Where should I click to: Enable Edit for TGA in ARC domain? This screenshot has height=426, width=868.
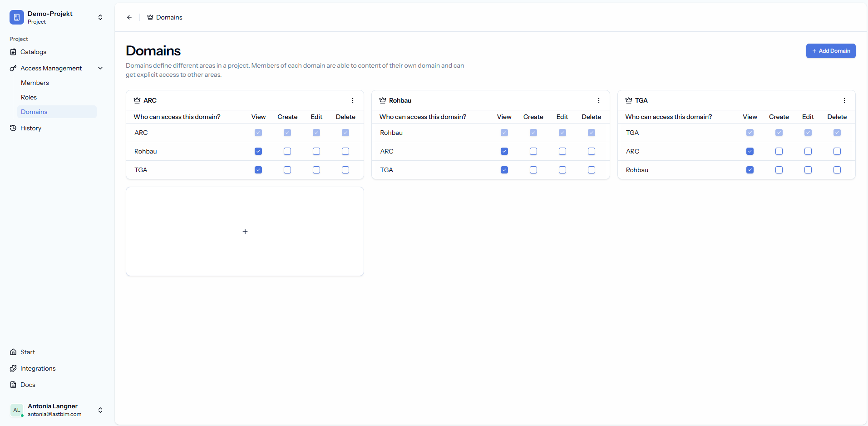pos(316,170)
